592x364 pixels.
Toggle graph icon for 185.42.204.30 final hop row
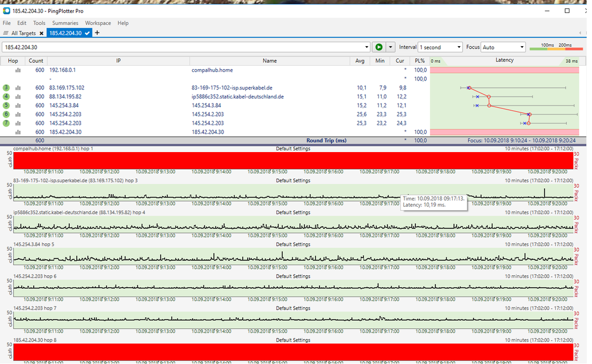point(18,132)
